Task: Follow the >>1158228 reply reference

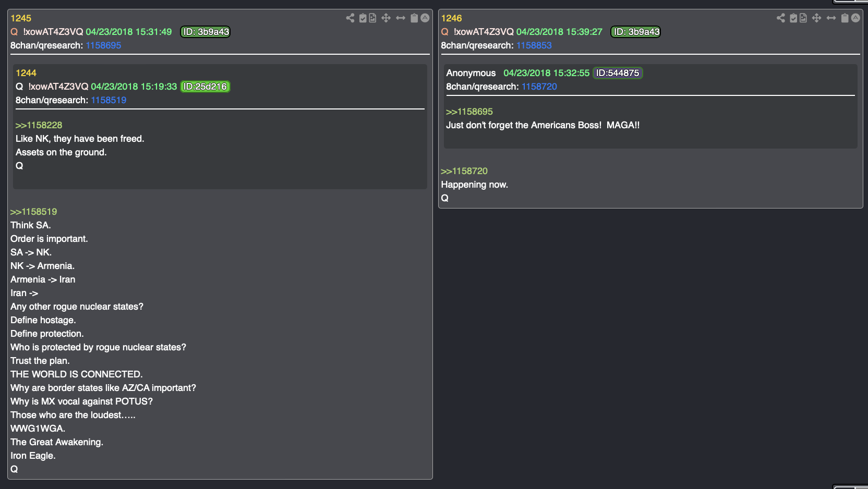Action: (x=39, y=125)
